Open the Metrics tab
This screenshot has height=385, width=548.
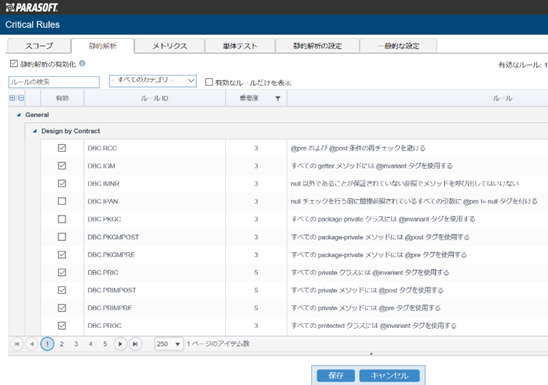click(170, 46)
